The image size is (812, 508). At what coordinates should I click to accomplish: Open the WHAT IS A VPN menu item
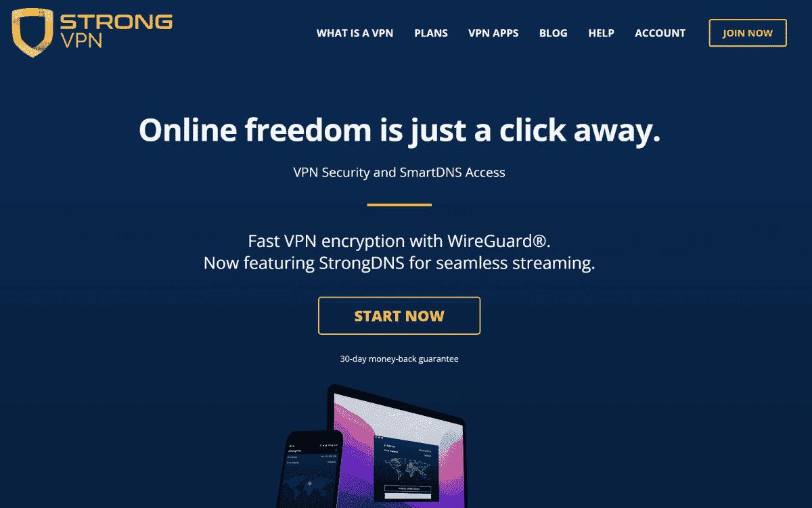point(355,32)
